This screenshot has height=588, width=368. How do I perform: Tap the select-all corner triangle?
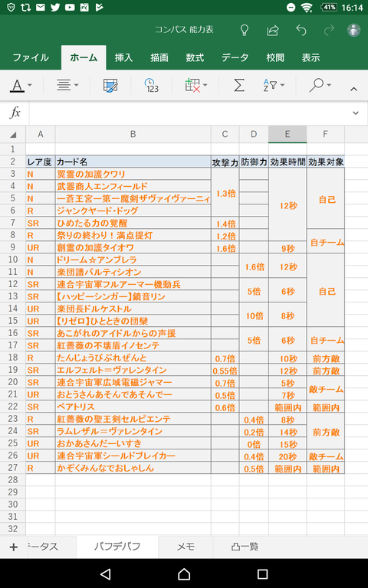13,135
